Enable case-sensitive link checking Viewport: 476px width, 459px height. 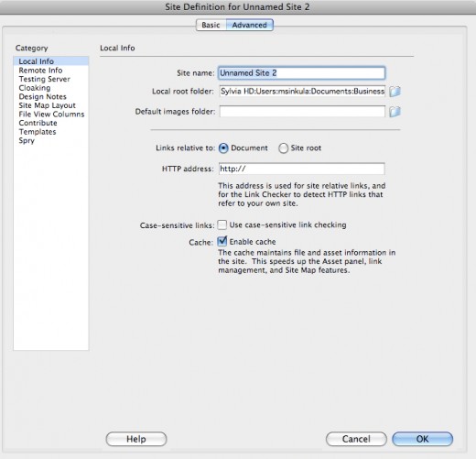click(x=222, y=225)
